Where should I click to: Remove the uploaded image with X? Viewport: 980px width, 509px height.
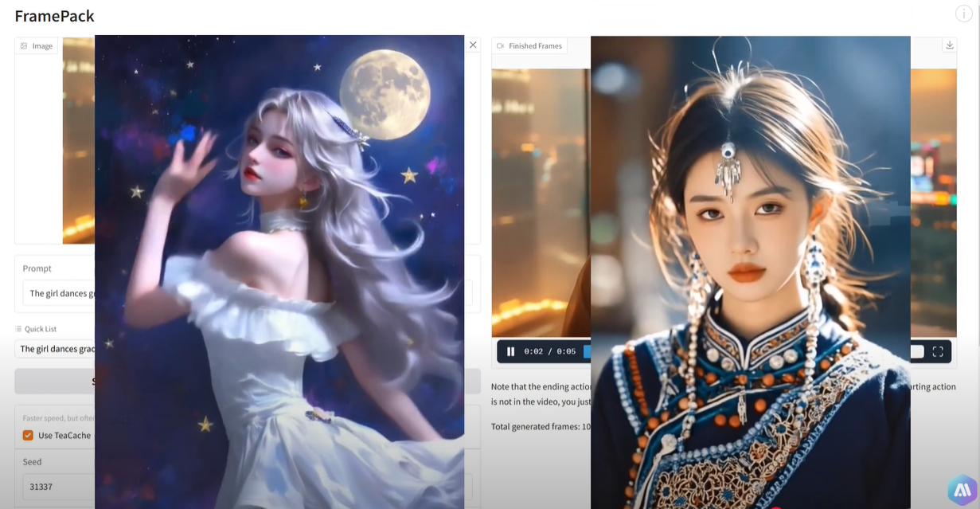473,45
